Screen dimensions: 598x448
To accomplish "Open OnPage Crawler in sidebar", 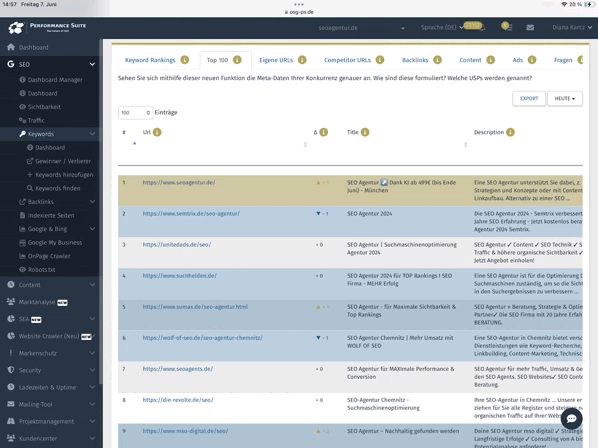I will pos(49,256).
